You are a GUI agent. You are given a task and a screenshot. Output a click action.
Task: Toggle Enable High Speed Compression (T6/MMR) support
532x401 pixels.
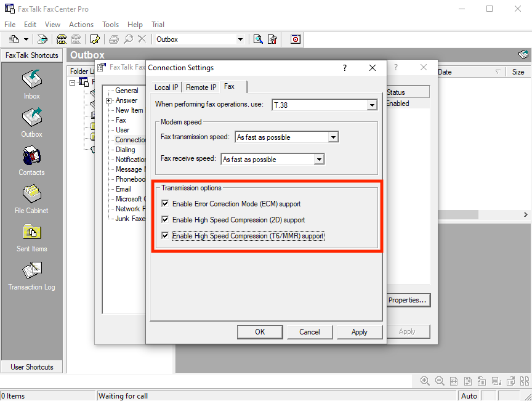pos(165,236)
